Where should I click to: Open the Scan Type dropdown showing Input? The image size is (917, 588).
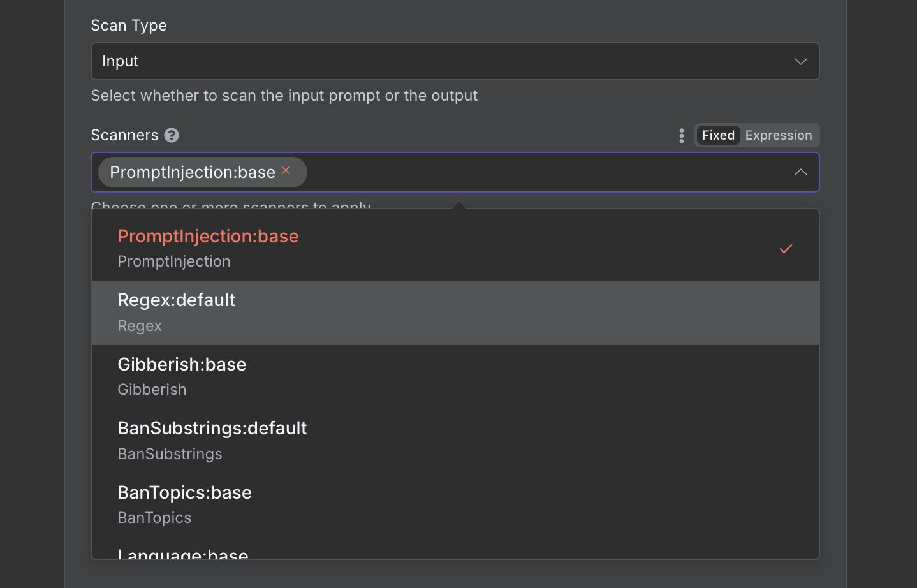click(446, 61)
